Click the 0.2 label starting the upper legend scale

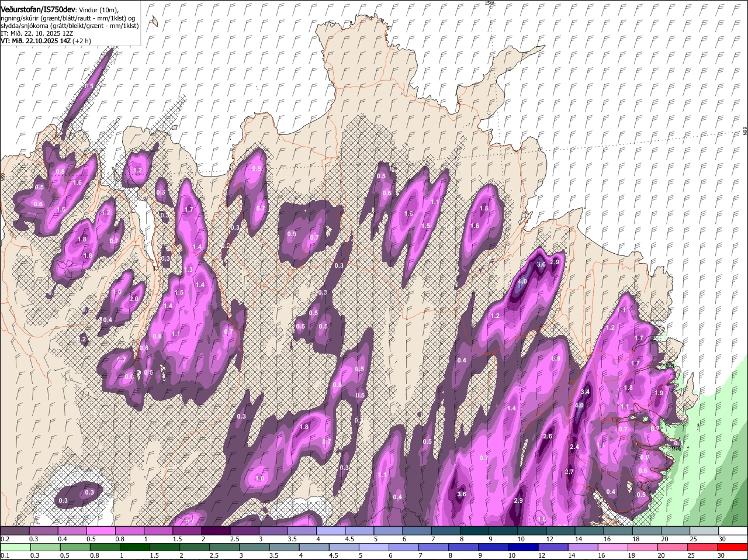tap(5, 538)
